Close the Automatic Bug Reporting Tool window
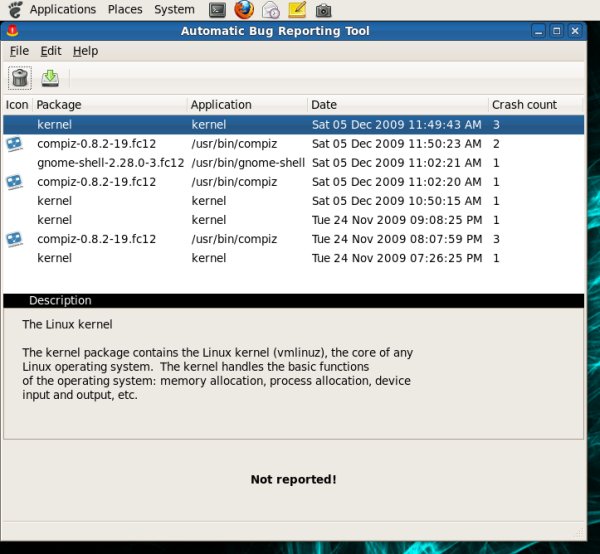Screen dimensions: 600x554 [575, 31]
